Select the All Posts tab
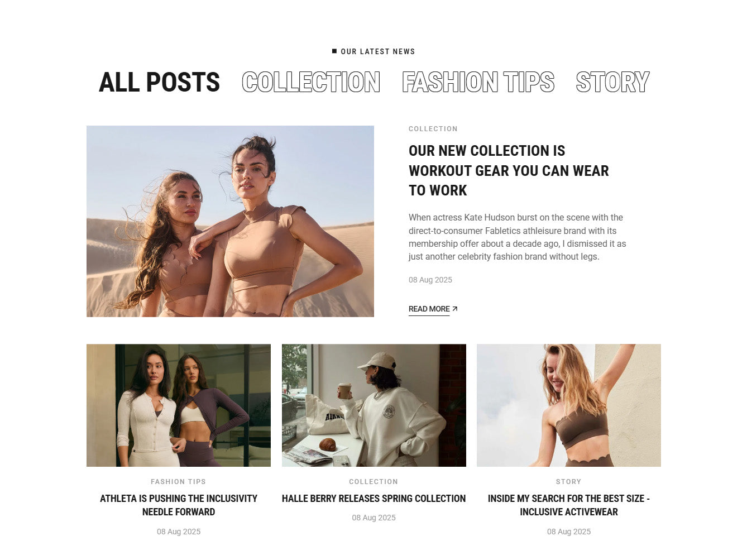This screenshot has width=747, height=560. [x=160, y=82]
